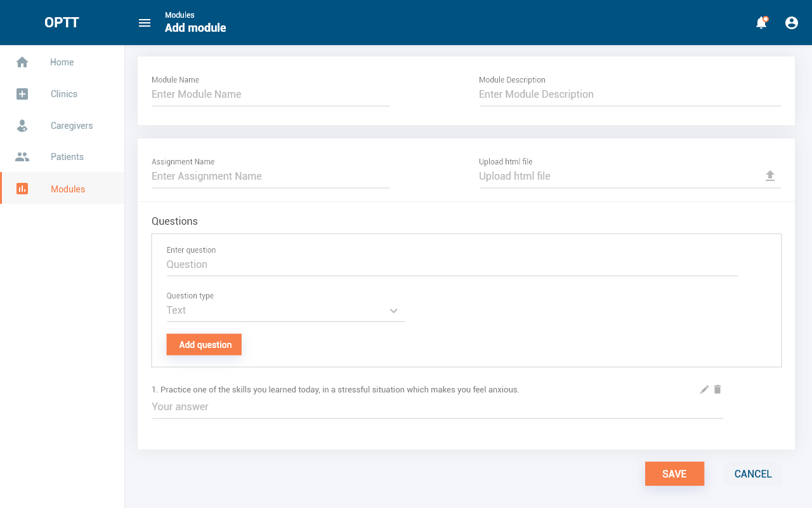The image size is (812, 508).
Task: Click the upload file arrow icon
Action: click(x=770, y=176)
